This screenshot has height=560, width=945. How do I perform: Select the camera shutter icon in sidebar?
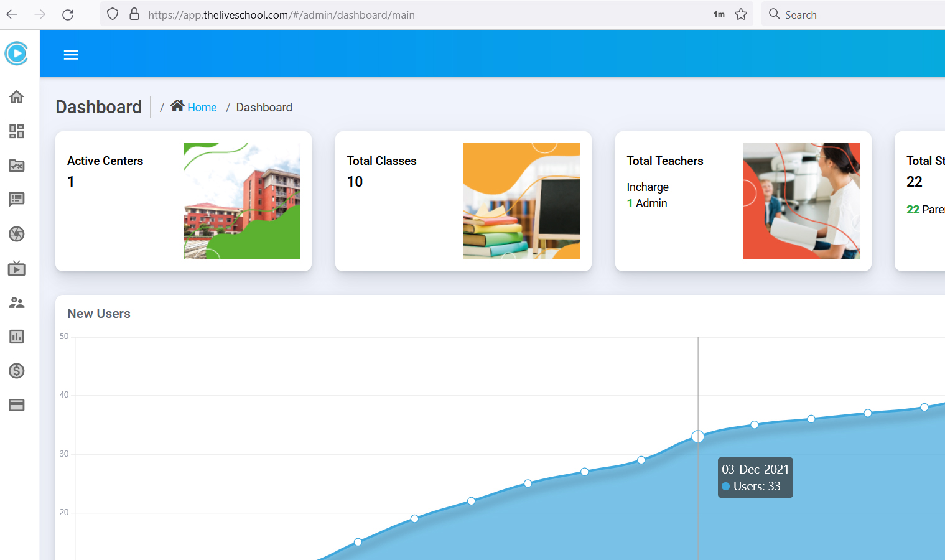click(x=17, y=234)
